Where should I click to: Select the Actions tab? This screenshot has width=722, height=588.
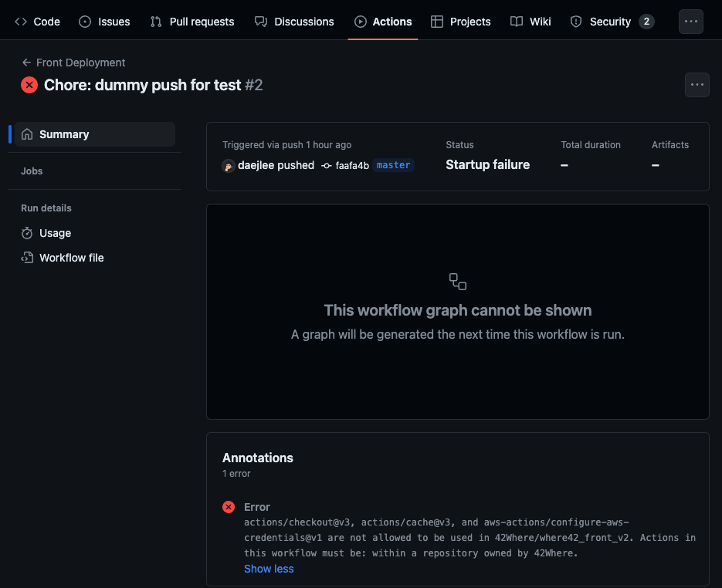pos(383,22)
